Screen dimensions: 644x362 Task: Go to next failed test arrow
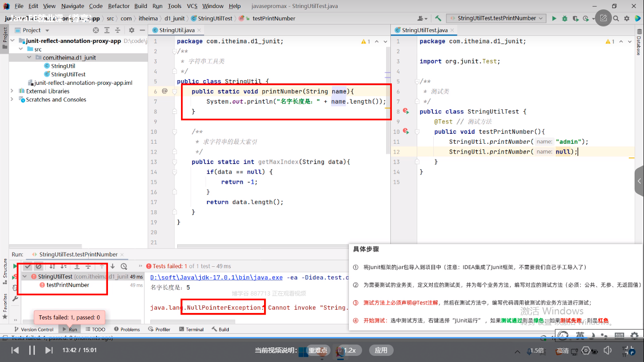(113, 266)
